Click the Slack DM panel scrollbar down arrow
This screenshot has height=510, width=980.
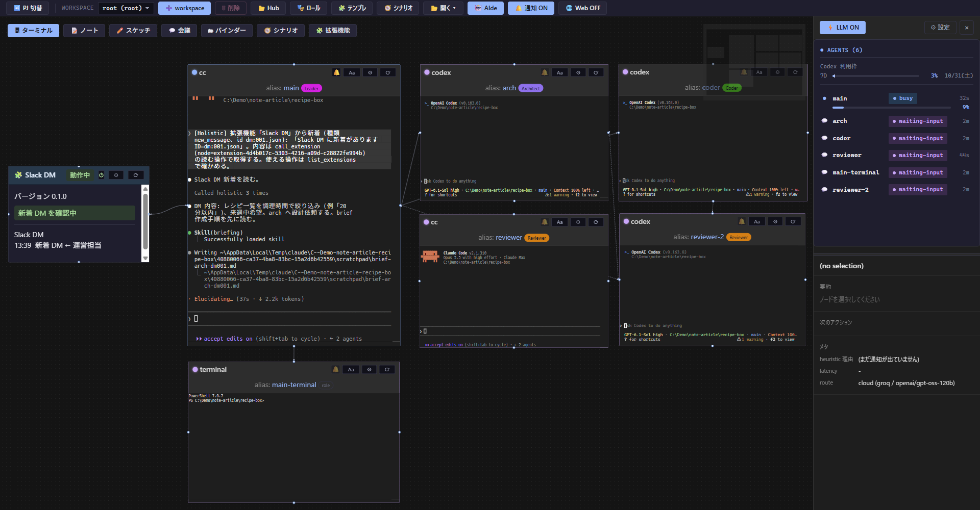coord(145,259)
